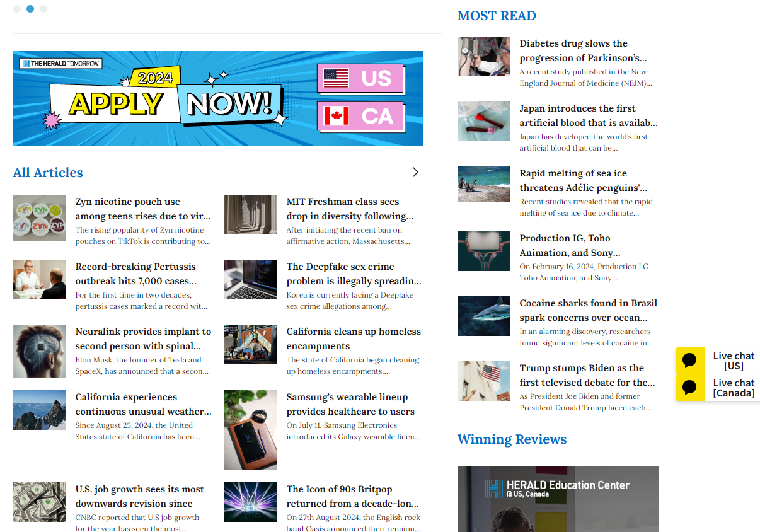Click the American flag thumbnail

(484, 381)
